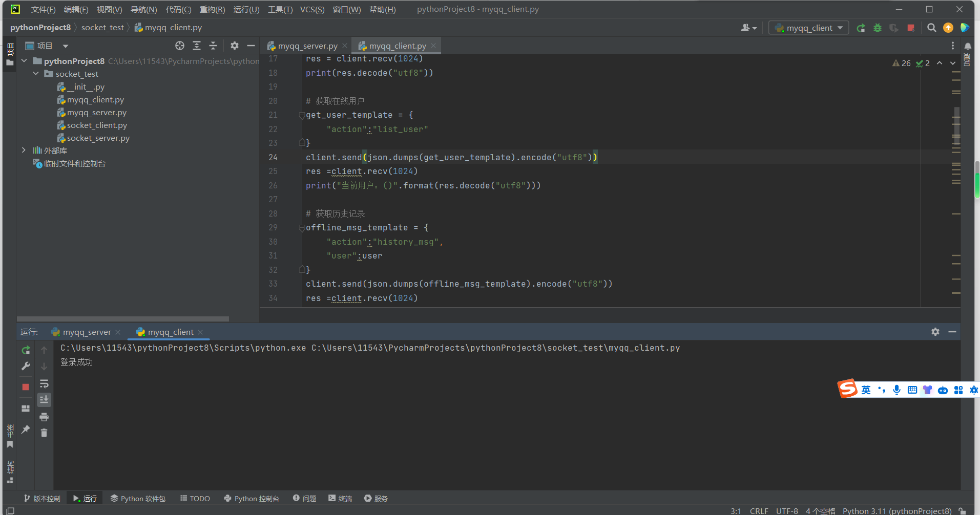This screenshot has width=980, height=515.
Task: Stop the running process with red square
Action: click(x=26, y=387)
